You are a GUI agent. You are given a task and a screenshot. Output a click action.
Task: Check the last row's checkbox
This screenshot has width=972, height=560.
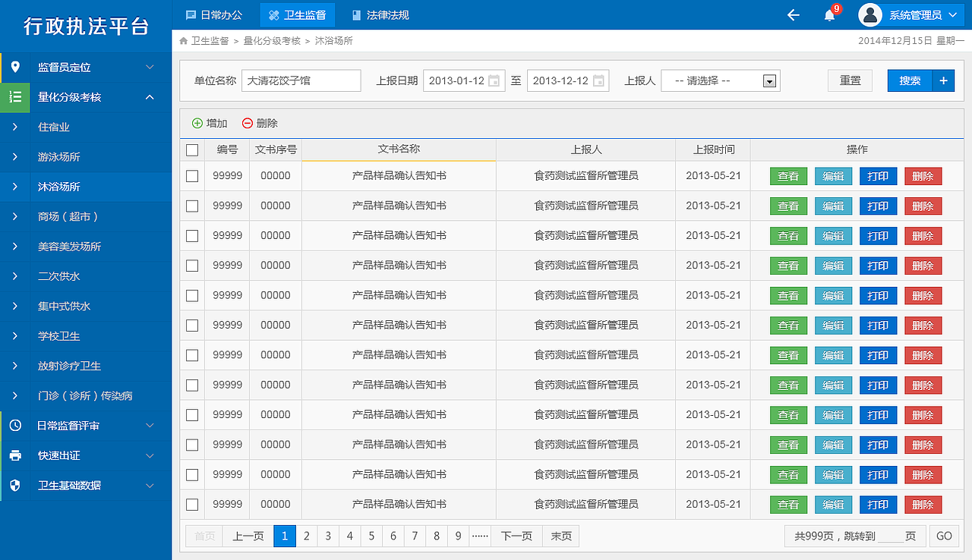click(192, 504)
